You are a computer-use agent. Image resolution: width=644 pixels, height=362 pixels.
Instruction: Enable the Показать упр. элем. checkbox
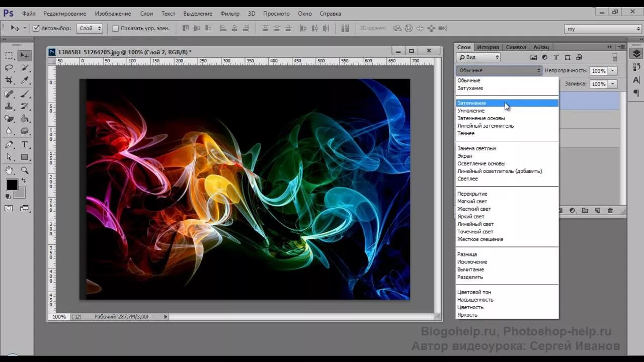pos(115,29)
